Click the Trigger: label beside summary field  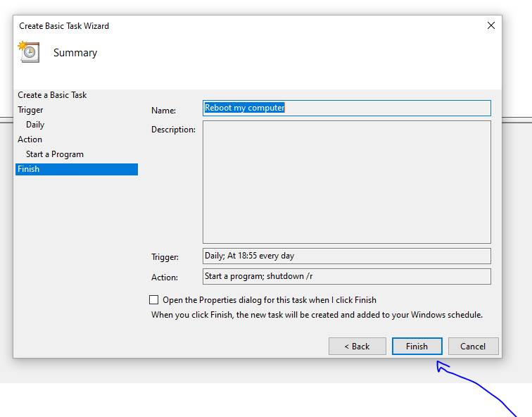165,257
